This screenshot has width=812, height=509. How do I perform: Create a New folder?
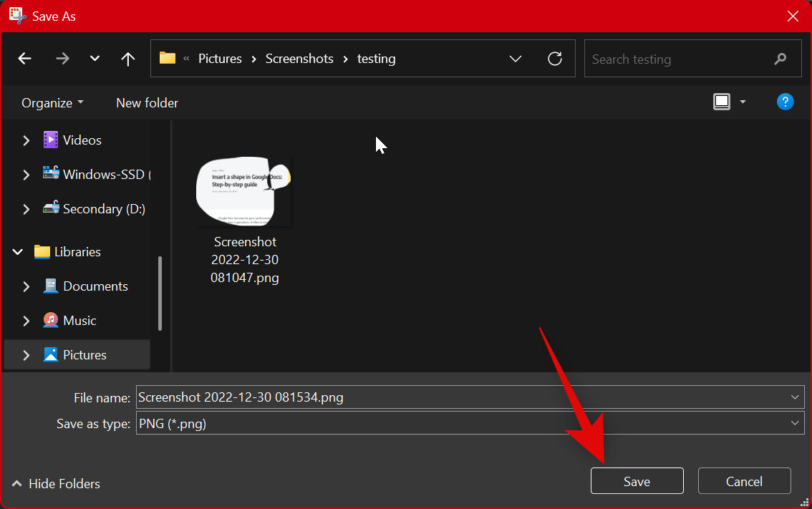click(x=147, y=102)
